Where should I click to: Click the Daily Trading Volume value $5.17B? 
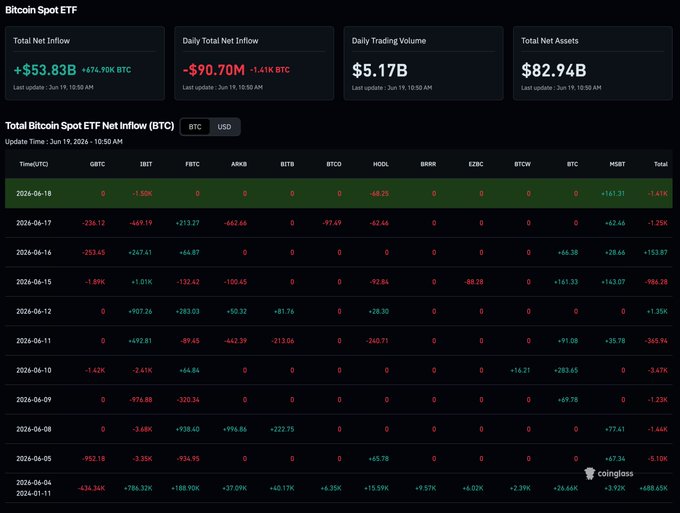point(380,70)
